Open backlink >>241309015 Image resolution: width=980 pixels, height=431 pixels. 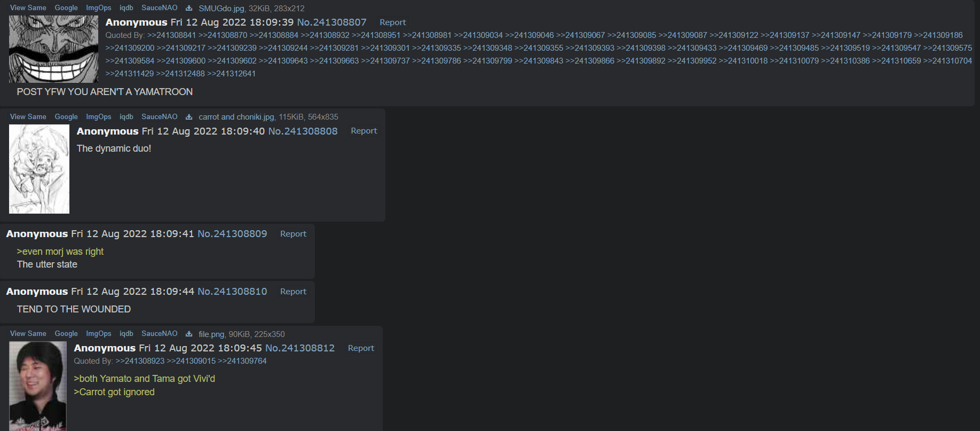coord(191,361)
